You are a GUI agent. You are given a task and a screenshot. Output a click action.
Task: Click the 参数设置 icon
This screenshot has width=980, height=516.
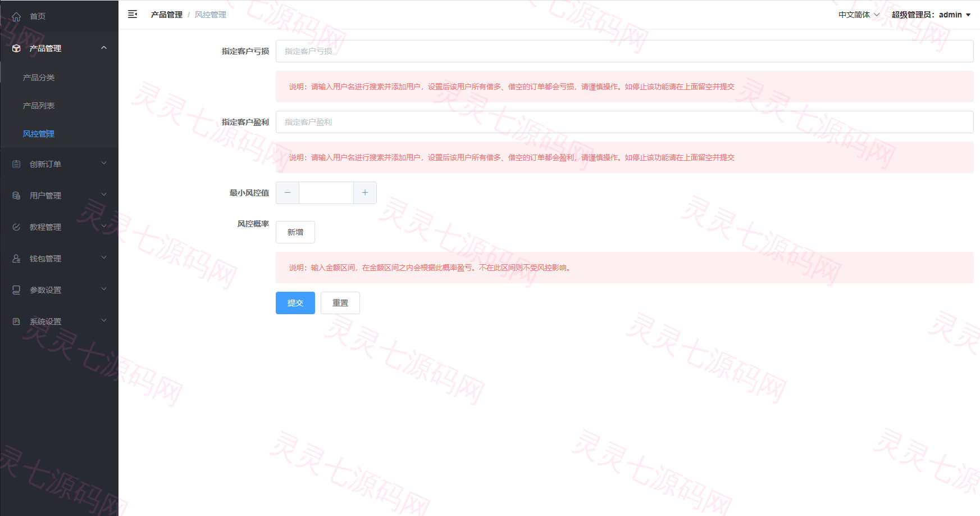coord(16,290)
